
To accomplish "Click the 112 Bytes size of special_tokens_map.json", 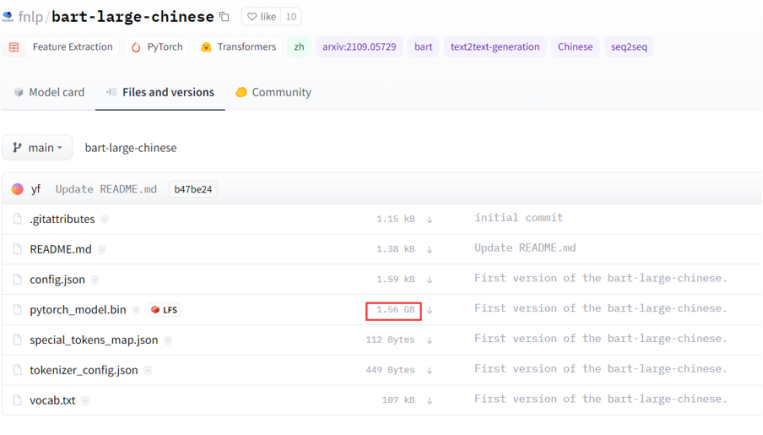I will [390, 340].
